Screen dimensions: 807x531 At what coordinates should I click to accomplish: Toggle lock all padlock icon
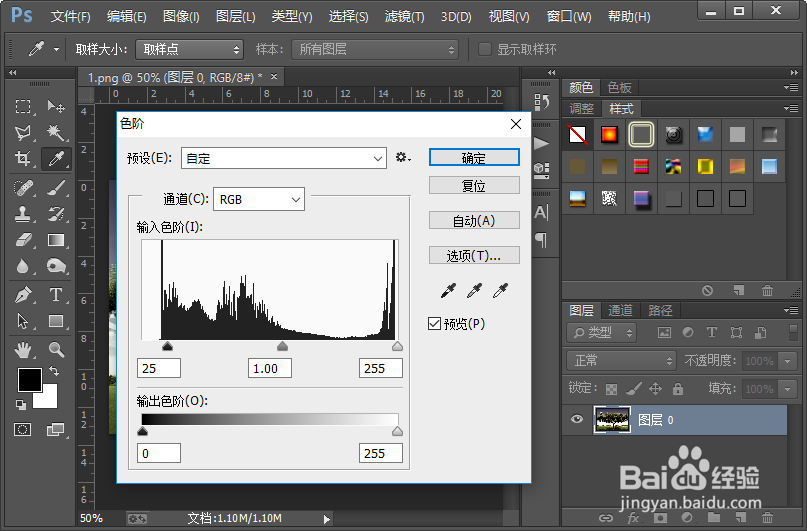(x=678, y=388)
